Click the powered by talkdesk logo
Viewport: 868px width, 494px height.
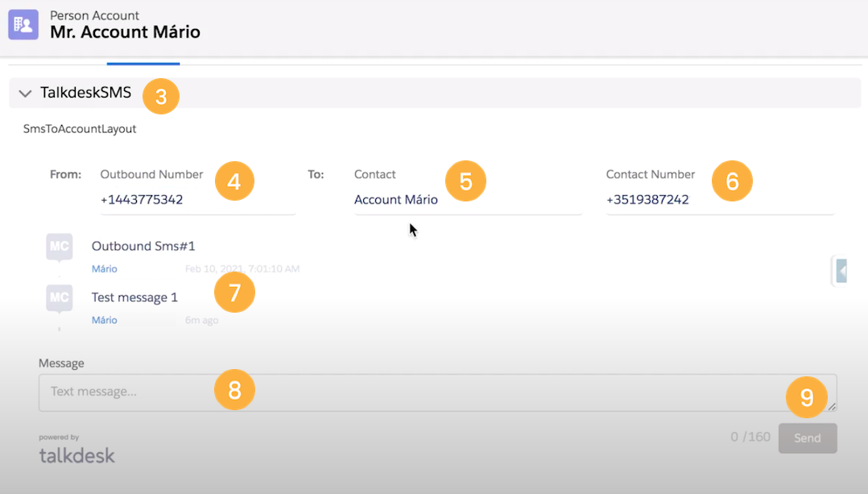[x=77, y=450]
